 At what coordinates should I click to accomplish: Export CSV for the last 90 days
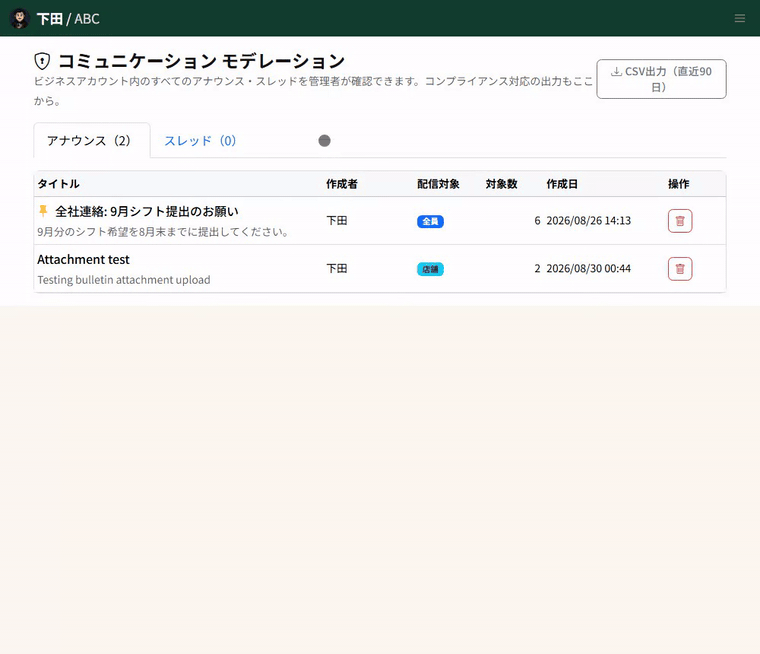[661, 79]
